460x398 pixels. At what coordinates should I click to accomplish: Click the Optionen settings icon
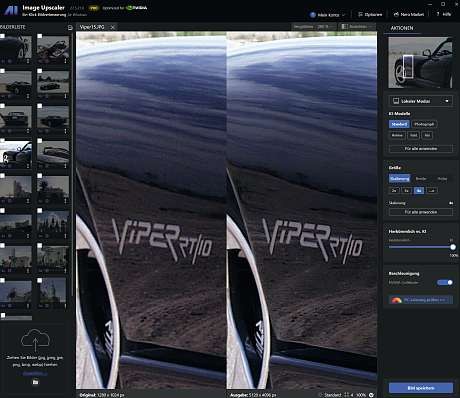coord(360,14)
